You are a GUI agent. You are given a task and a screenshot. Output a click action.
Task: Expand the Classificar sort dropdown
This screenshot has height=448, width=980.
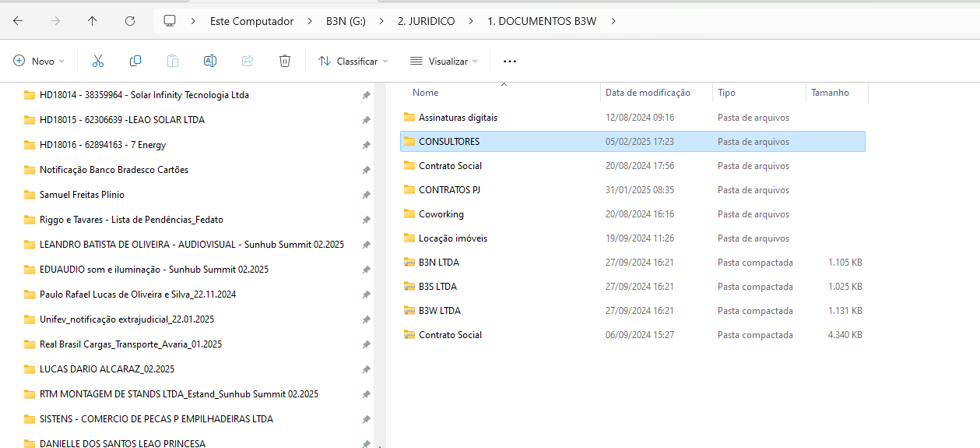[353, 61]
